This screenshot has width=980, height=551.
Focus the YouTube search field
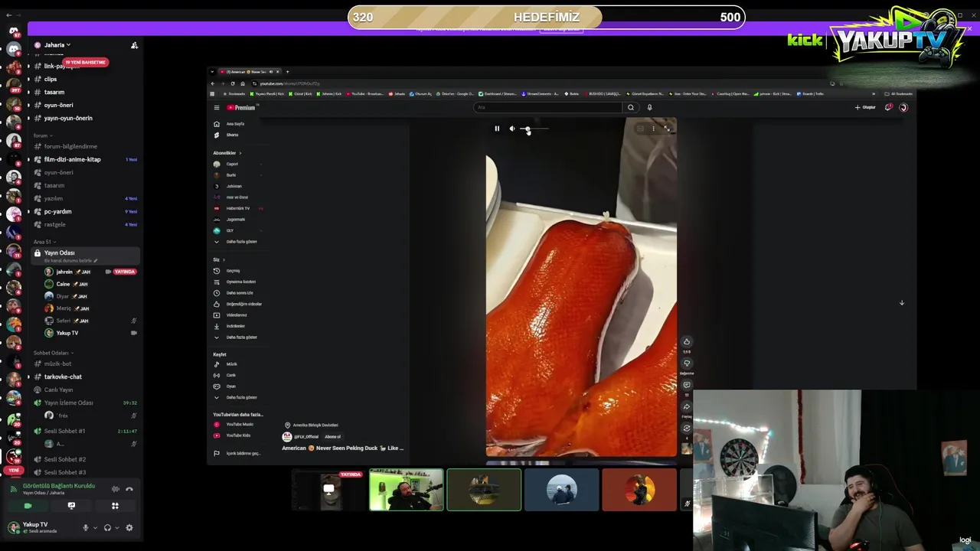point(547,108)
